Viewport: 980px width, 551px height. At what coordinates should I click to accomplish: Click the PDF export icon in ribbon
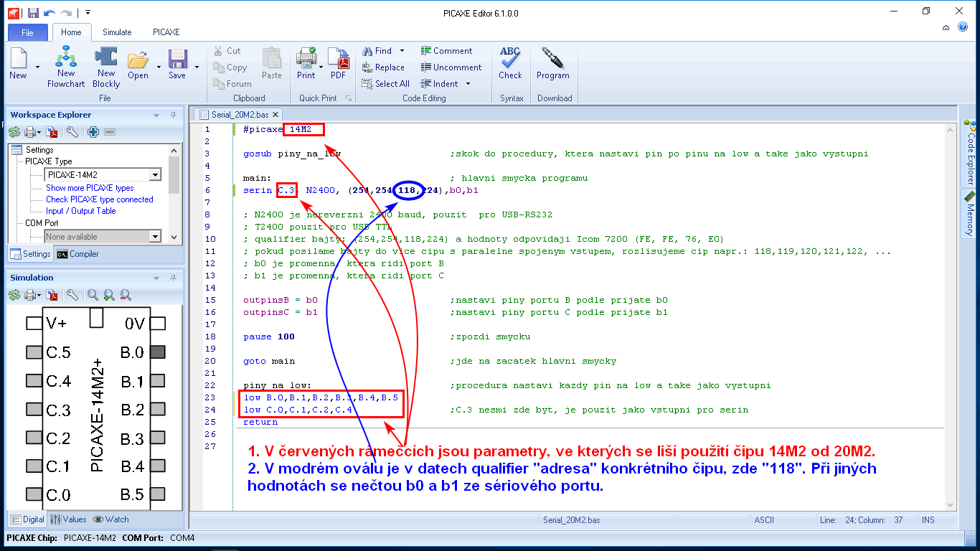pos(338,65)
